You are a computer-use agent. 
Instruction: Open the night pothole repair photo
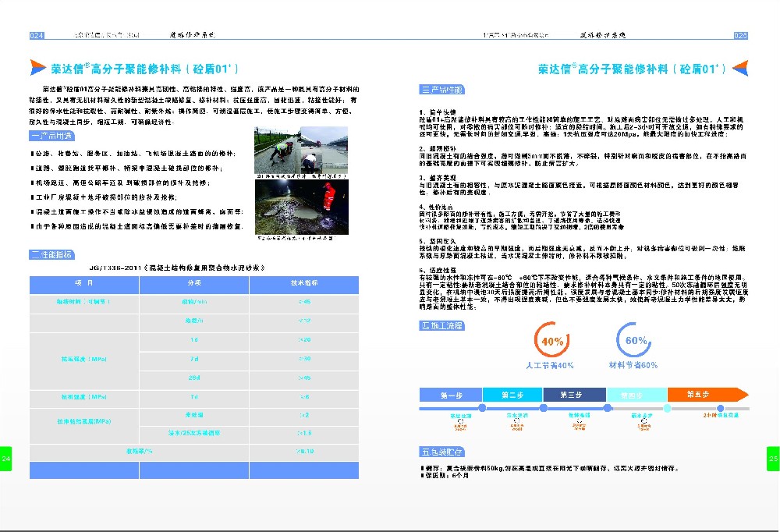(x=301, y=207)
